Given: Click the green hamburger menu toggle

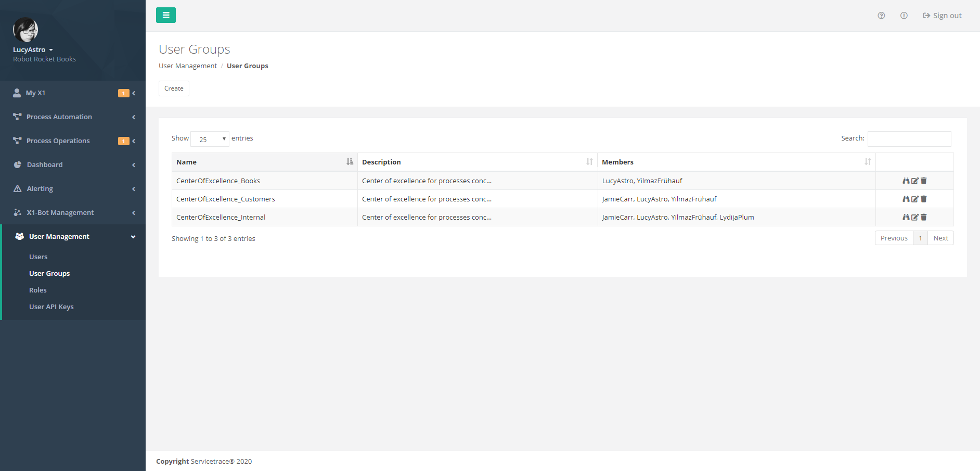Looking at the screenshot, I should (x=165, y=15).
